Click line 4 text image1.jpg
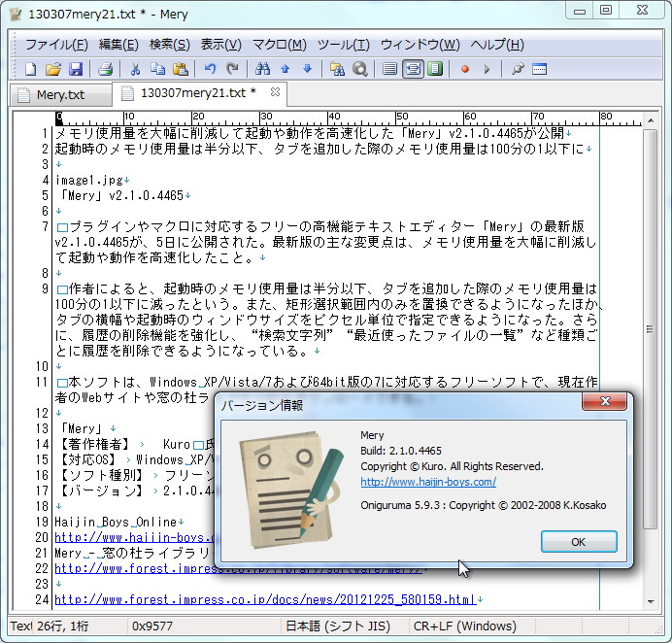This screenshot has height=643, width=672. pos(89,180)
